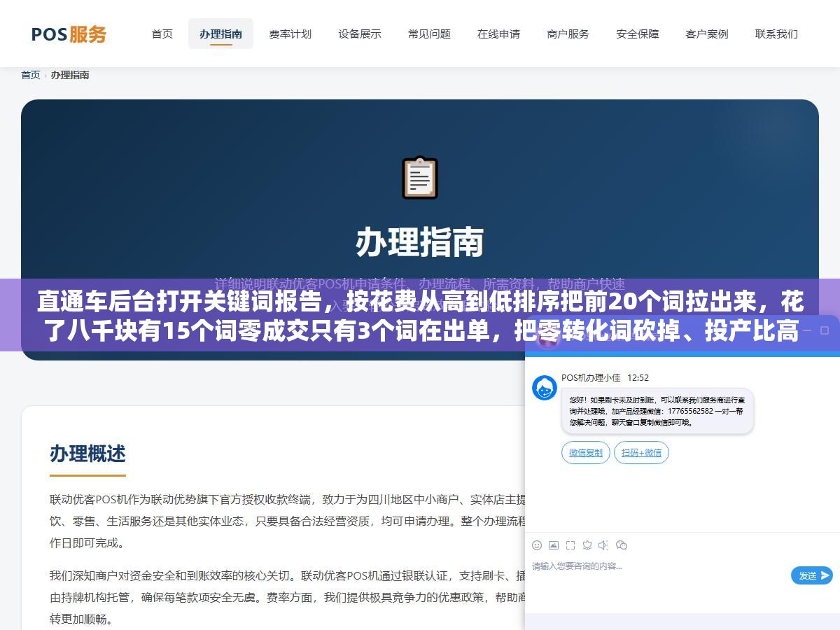Open the service rating flower icon
Viewport: 840px width, 630px height.
point(587,545)
